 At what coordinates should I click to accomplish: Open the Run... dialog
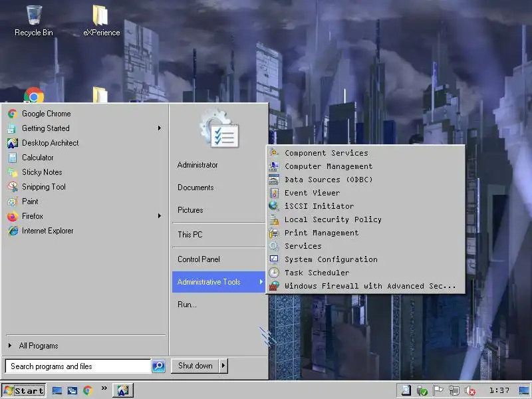[187, 305]
